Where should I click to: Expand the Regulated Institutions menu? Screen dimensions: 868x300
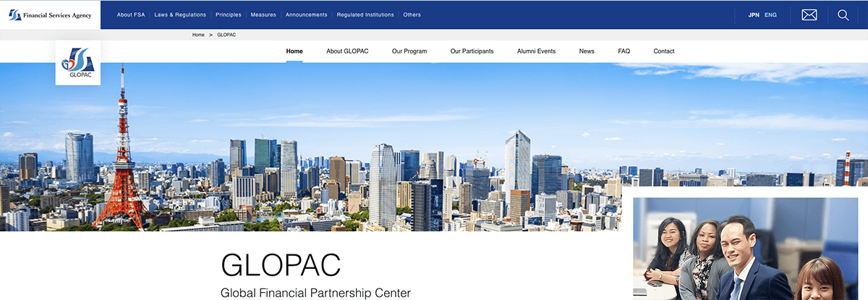365,14
